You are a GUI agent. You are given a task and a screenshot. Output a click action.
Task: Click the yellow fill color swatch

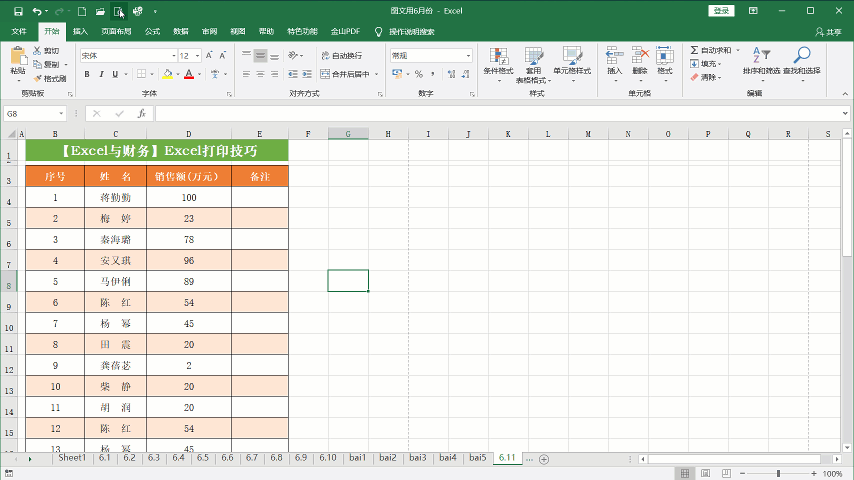(x=166, y=74)
